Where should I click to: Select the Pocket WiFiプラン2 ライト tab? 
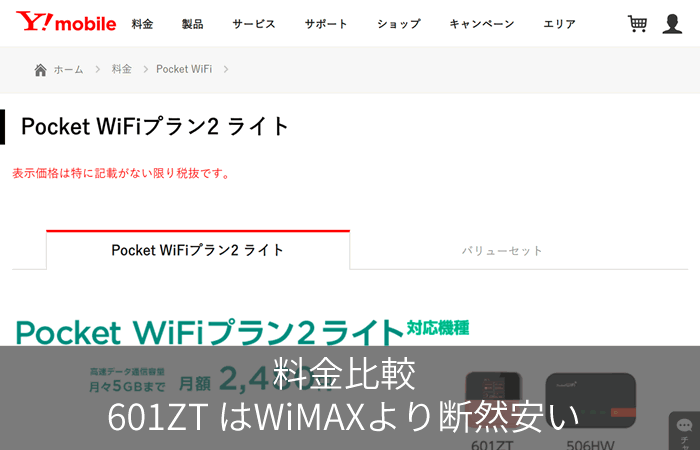[198, 250]
